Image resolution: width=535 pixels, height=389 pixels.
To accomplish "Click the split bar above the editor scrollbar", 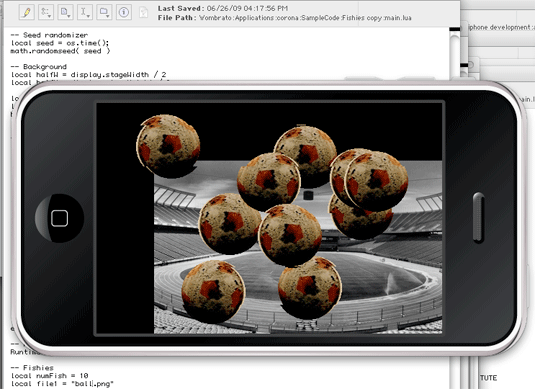I will (455, 29).
